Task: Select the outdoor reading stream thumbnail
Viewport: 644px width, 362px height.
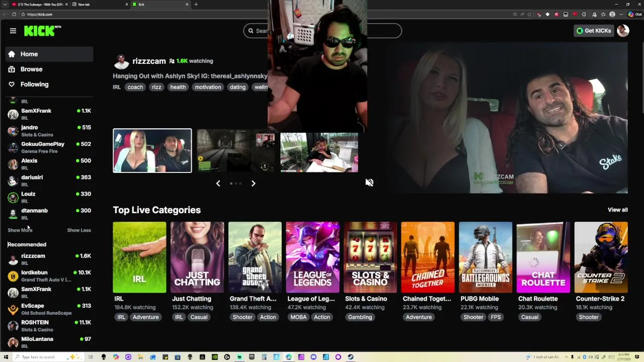Action: pyautogui.click(x=319, y=152)
